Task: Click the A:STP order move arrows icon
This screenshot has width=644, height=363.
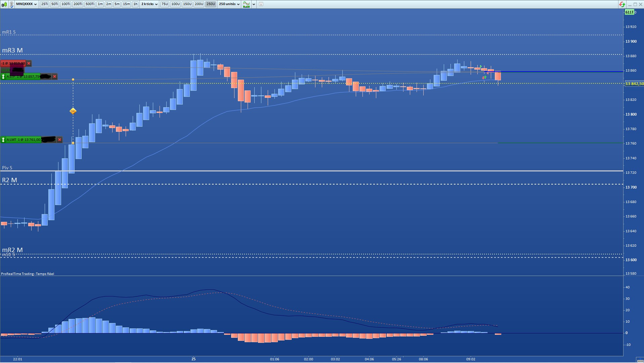Action: pyautogui.click(x=3, y=77)
